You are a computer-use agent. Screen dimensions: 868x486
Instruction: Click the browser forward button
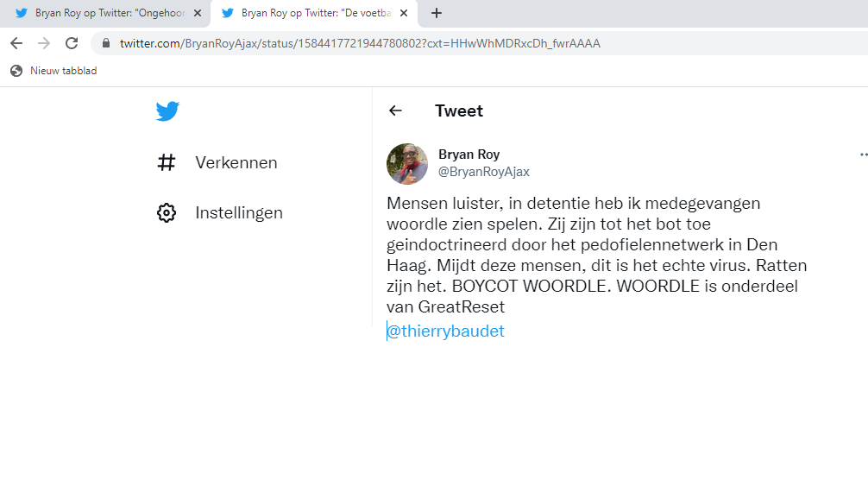(x=44, y=43)
